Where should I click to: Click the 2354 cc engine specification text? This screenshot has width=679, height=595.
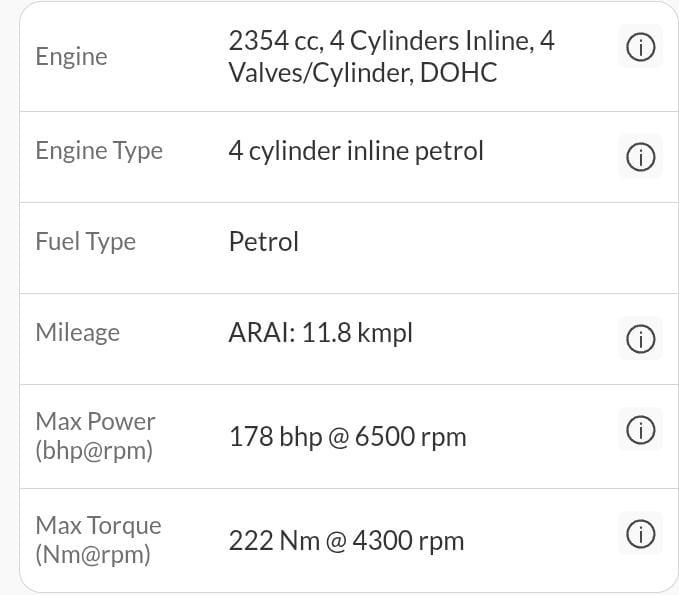(x=391, y=41)
